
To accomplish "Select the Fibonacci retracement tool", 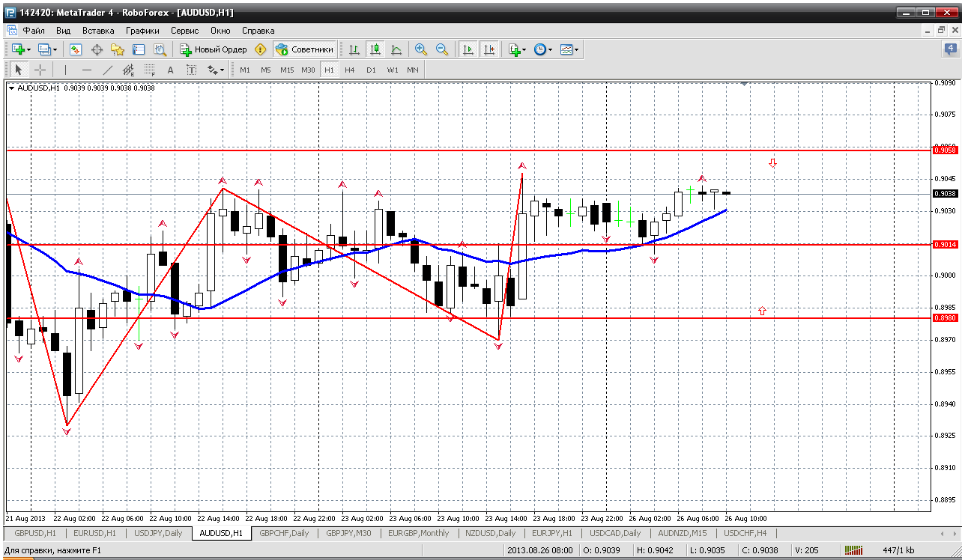I will click(x=149, y=70).
